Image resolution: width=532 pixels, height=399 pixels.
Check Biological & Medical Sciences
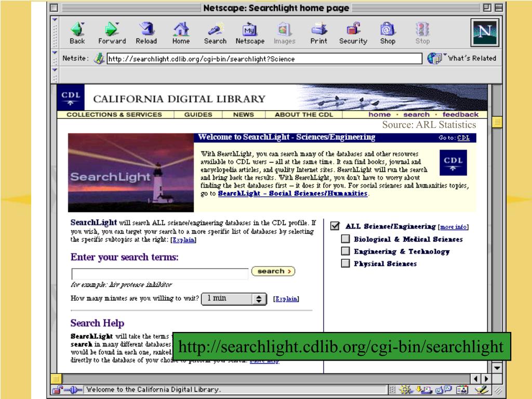click(x=345, y=239)
